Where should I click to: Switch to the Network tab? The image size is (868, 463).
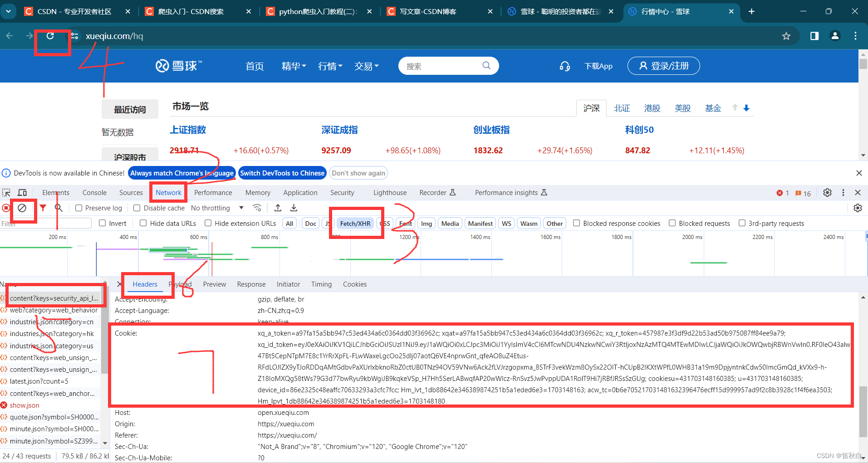pyautogui.click(x=168, y=192)
